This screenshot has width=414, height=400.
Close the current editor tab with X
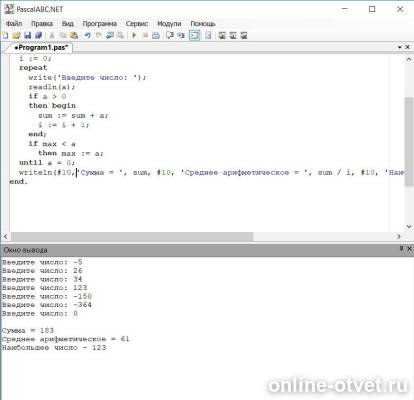point(407,47)
